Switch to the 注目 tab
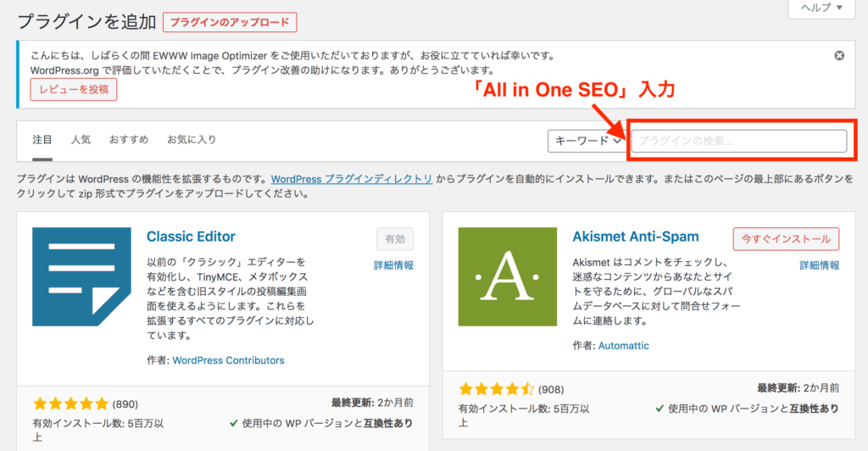The image size is (868, 451). (42, 139)
